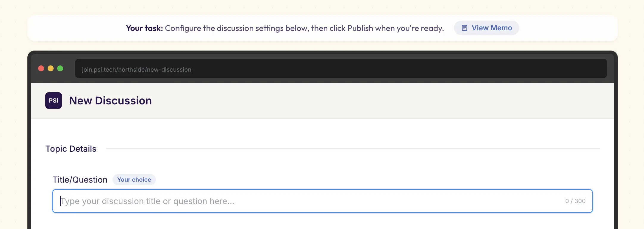Click the red close window dot
Viewport: 644px width, 229px height.
point(41,68)
